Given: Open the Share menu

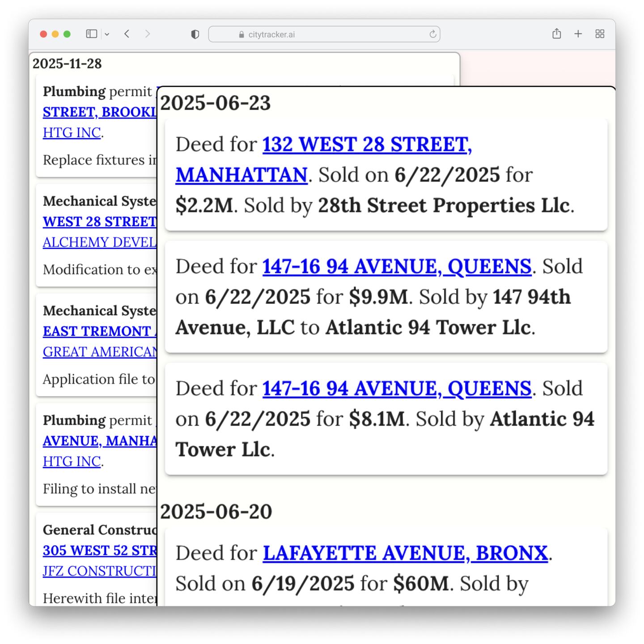Looking at the screenshot, I should click(556, 34).
